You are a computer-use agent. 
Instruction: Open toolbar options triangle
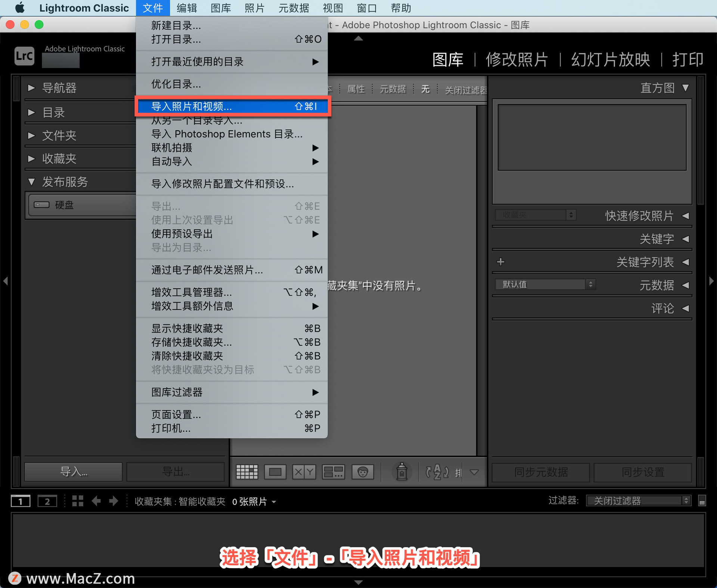click(x=474, y=472)
